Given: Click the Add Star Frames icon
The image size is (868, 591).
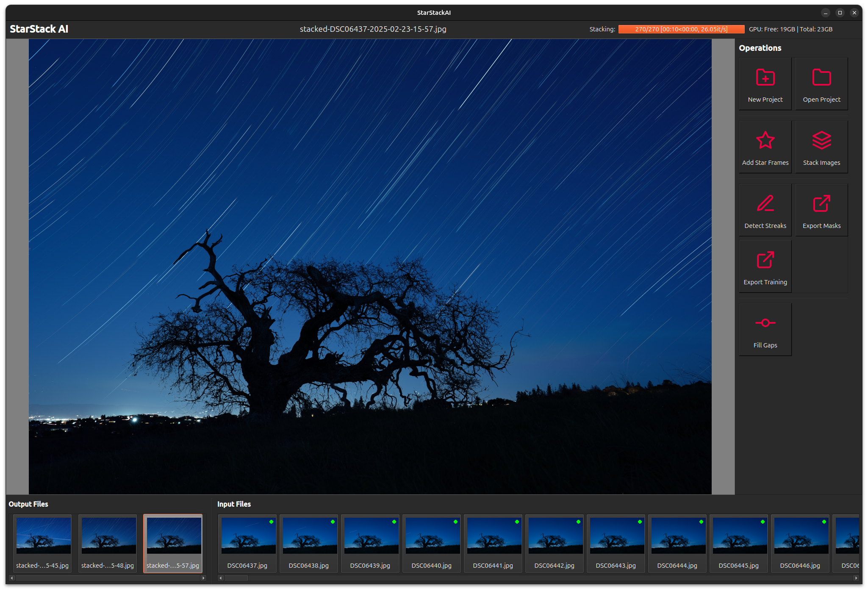Looking at the screenshot, I should tap(765, 141).
